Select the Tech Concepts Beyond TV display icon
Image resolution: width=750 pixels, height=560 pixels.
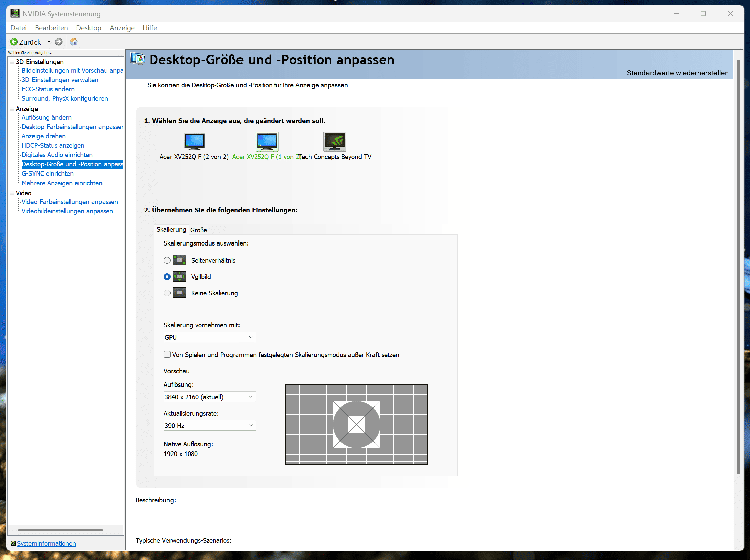[x=334, y=141]
